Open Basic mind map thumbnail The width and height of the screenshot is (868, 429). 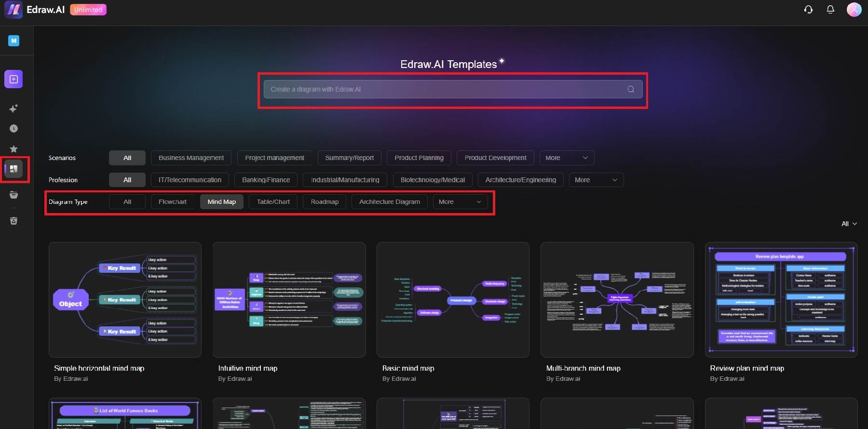(453, 300)
